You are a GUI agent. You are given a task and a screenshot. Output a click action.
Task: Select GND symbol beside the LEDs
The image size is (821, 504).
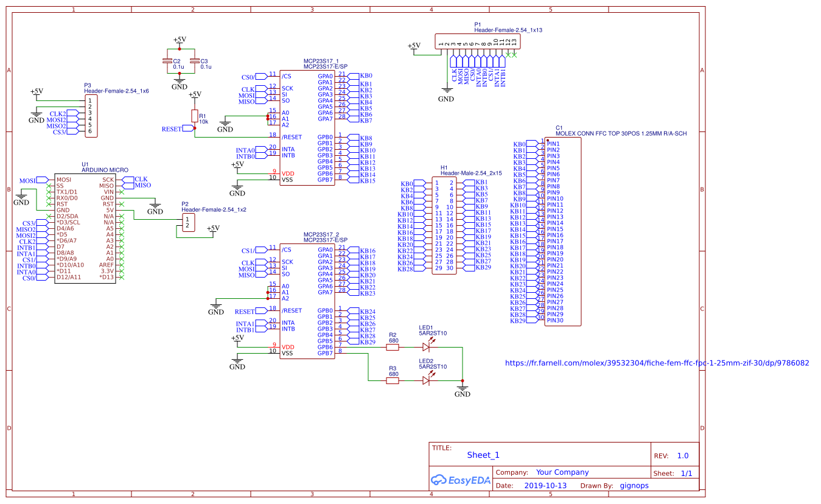(463, 390)
